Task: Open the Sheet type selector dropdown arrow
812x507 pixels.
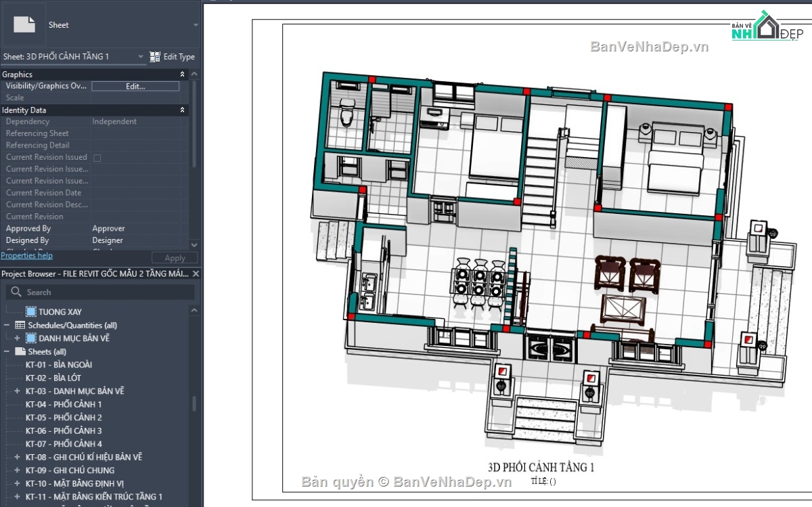Action: [196, 25]
